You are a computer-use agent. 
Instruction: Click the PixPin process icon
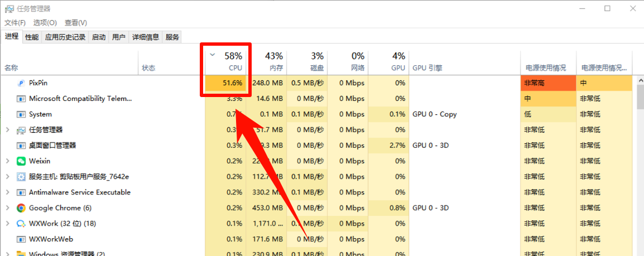pyautogui.click(x=21, y=83)
